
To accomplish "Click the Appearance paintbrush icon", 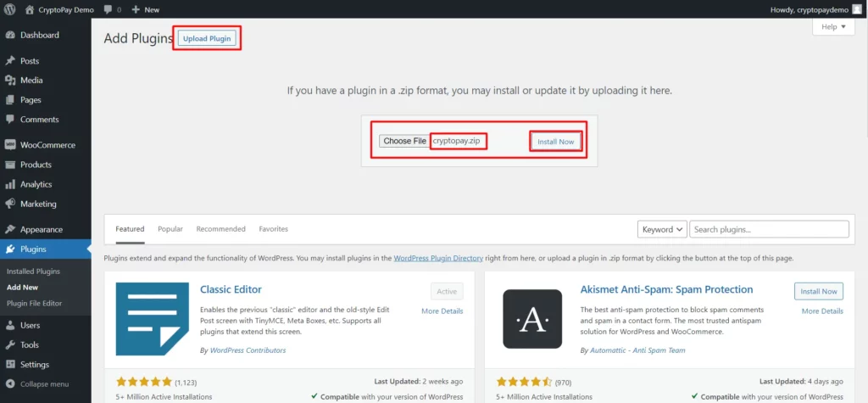I will pos(10,229).
